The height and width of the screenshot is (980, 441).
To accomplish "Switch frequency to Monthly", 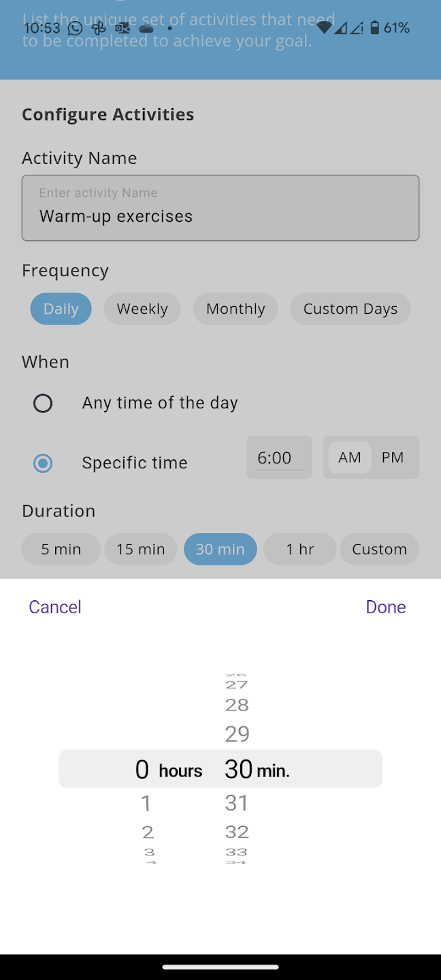I will coord(235,309).
